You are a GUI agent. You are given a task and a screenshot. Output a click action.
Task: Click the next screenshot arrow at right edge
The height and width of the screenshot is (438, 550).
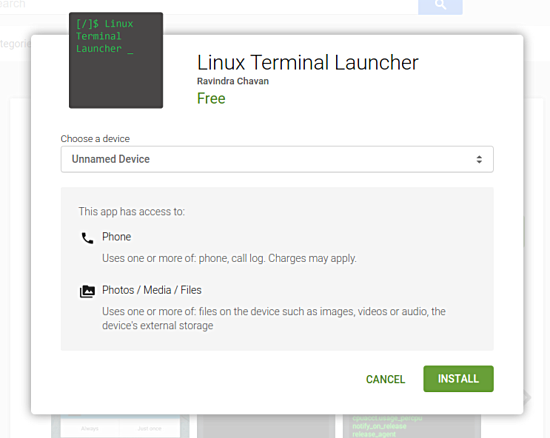tap(527, 397)
